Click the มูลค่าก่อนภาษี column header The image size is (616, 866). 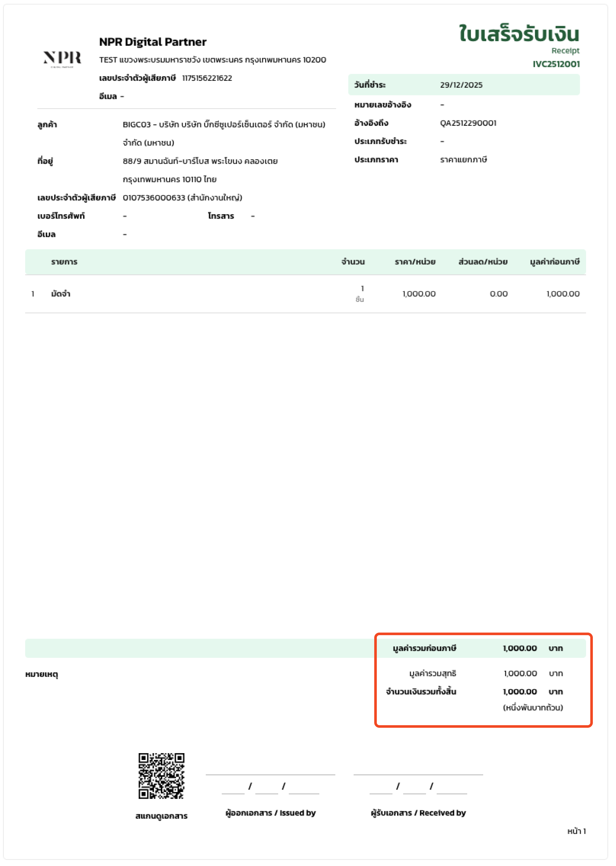coord(554,262)
